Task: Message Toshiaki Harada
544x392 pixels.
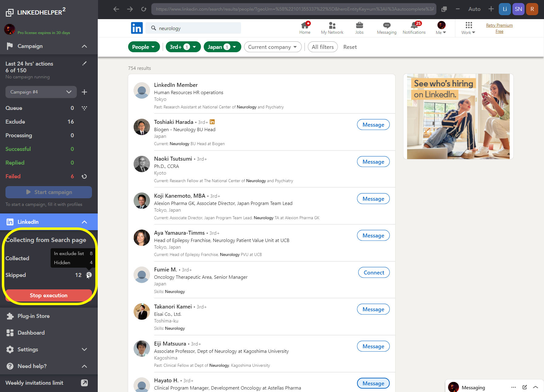Action: tap(373, 124)
